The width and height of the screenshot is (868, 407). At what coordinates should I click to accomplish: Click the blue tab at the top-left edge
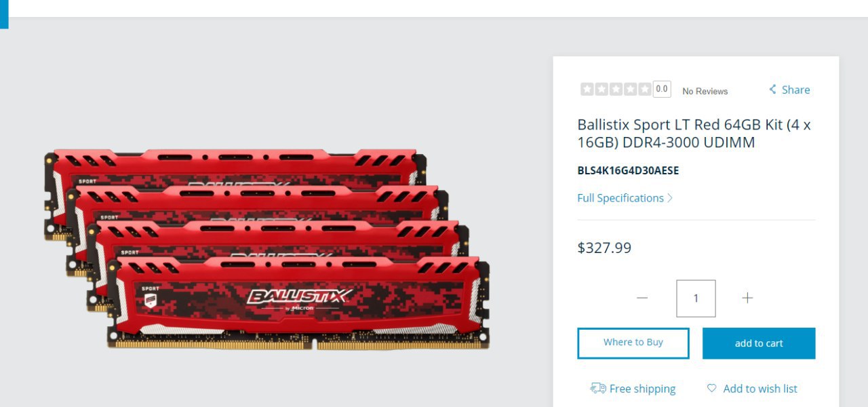pyautogui.click(x=4, y=14)
